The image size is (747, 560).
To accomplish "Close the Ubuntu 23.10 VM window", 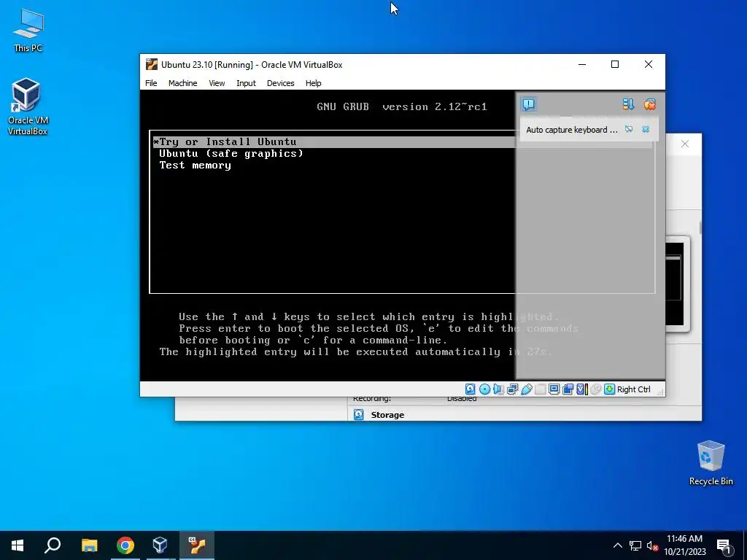I will (x=649, y=64).
